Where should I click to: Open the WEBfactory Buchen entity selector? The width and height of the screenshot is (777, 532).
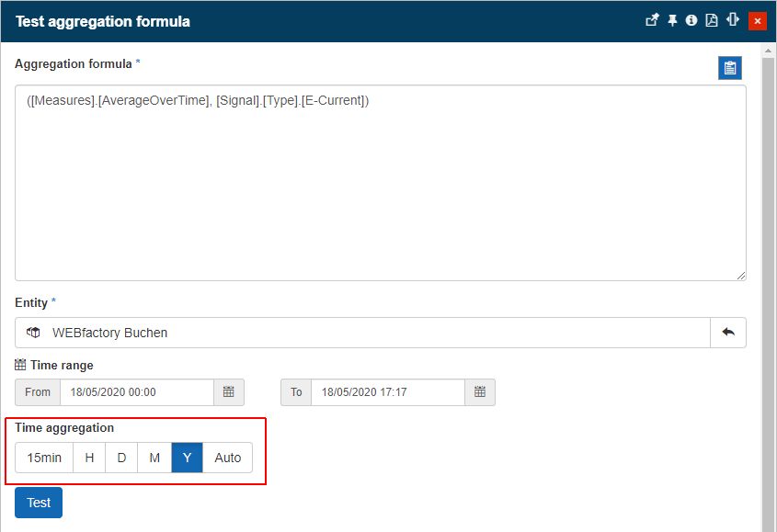tap(362, 333)
